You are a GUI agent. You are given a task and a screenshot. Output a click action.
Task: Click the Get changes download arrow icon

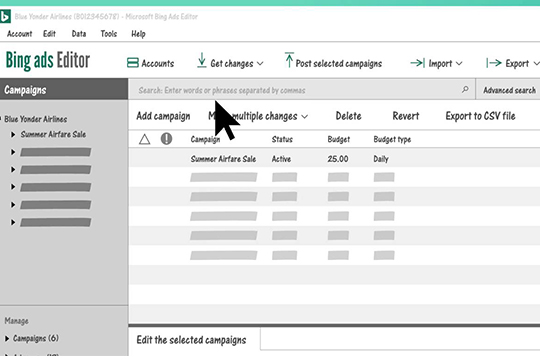tap(201, 60)
